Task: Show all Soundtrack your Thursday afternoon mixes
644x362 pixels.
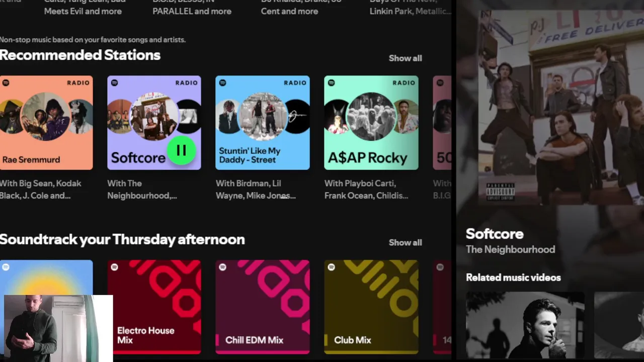Action: click(405, 242)
